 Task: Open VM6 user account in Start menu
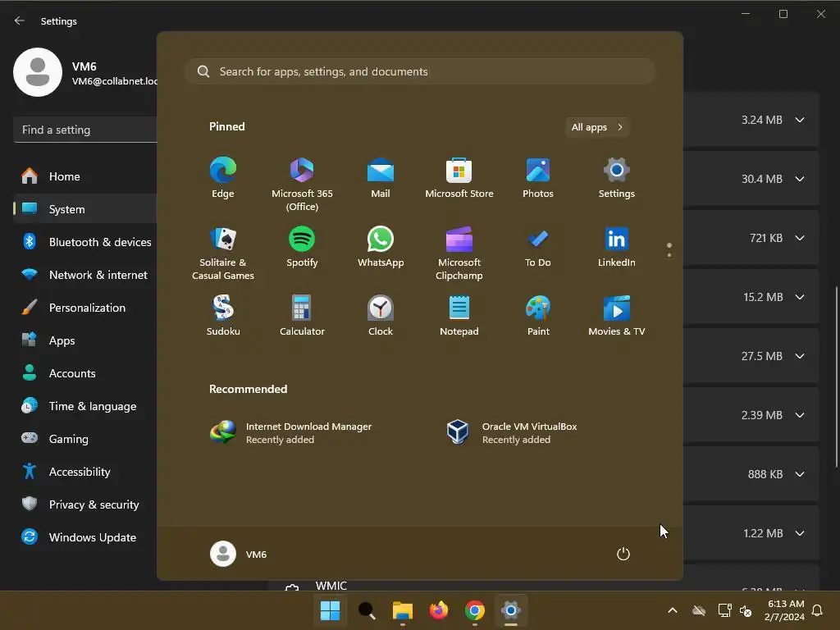(x=239, y=554)
